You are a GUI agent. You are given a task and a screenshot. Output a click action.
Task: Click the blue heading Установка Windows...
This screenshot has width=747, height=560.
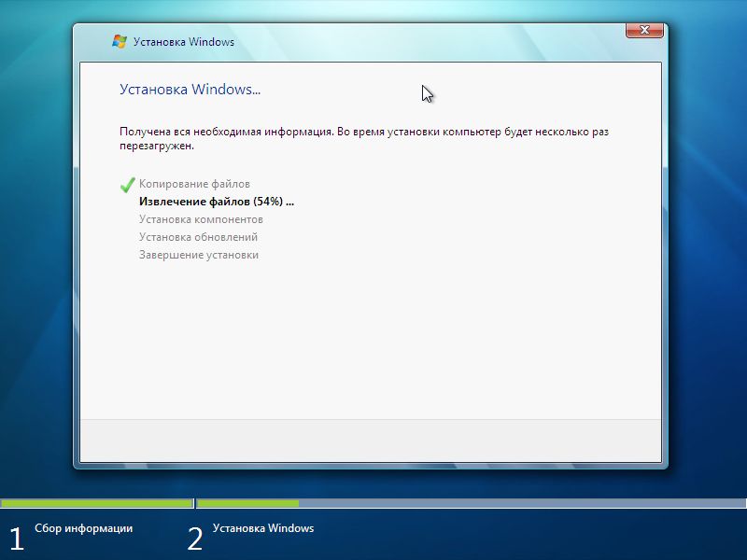tap(190, 89)
